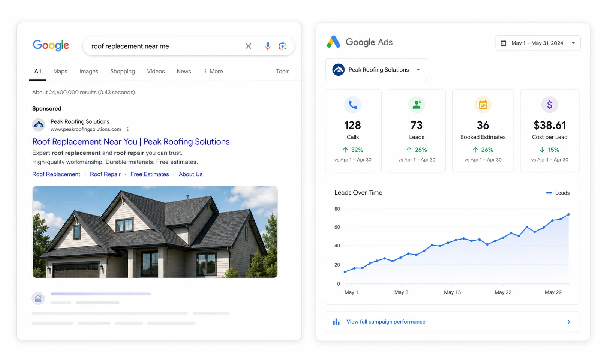Click the May 29 axis label

click(x=553, y=292)
